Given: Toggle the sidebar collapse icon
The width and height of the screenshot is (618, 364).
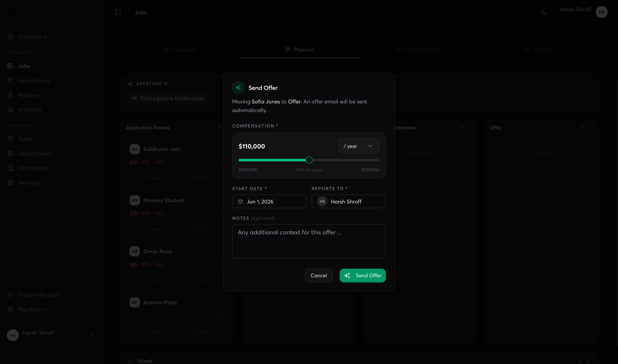Looking at the screenshot, I should point(117,12).
